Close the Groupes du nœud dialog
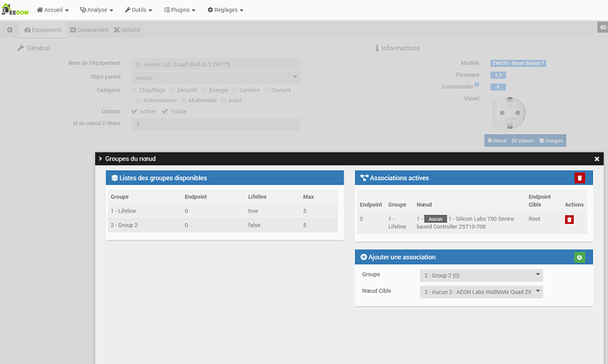 597,159
